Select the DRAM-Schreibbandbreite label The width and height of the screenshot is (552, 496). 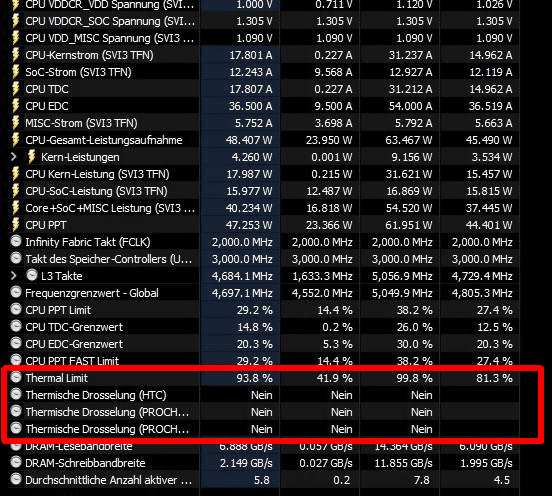click(85, 463)
